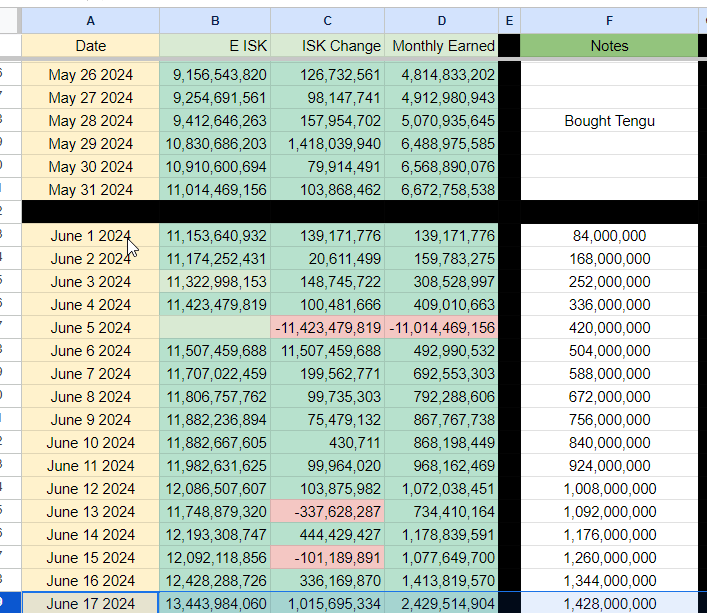
Task: Select narrow column E header
Action: 509,20
